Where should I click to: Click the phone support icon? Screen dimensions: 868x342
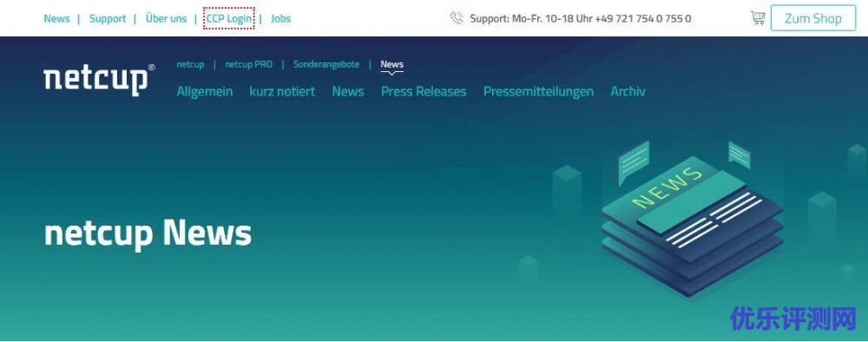[x=457, y=18]
